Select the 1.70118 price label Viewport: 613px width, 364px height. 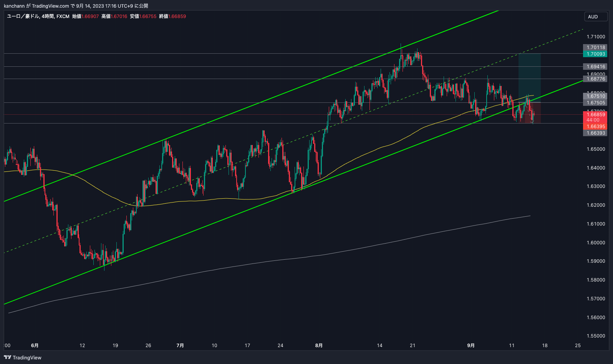(595, 48)
